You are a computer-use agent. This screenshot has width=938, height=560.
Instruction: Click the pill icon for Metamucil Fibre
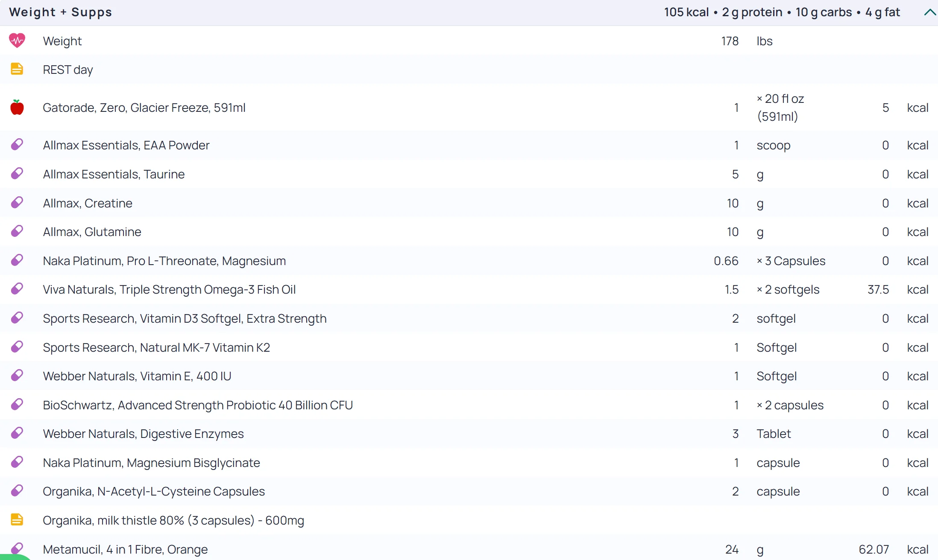click(17, 548)
